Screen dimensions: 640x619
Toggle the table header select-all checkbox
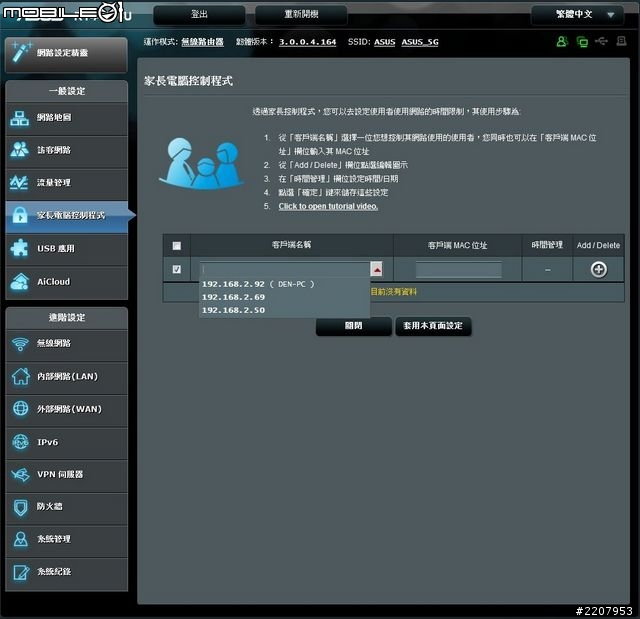(177, 246)
